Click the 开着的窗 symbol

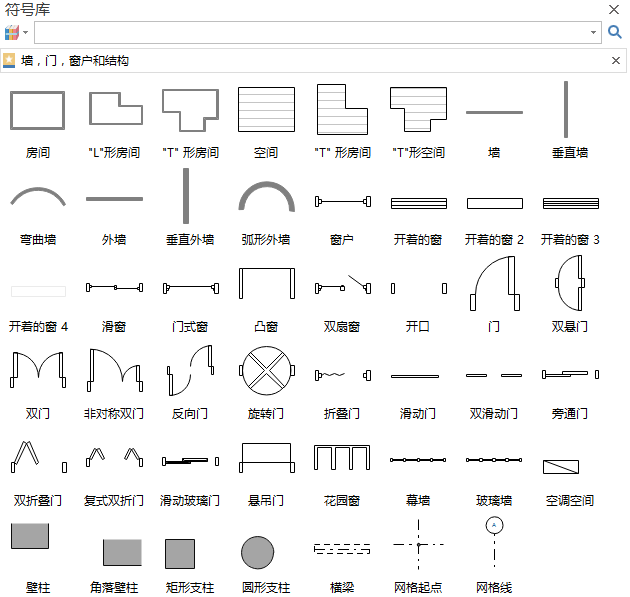(419, 203)
